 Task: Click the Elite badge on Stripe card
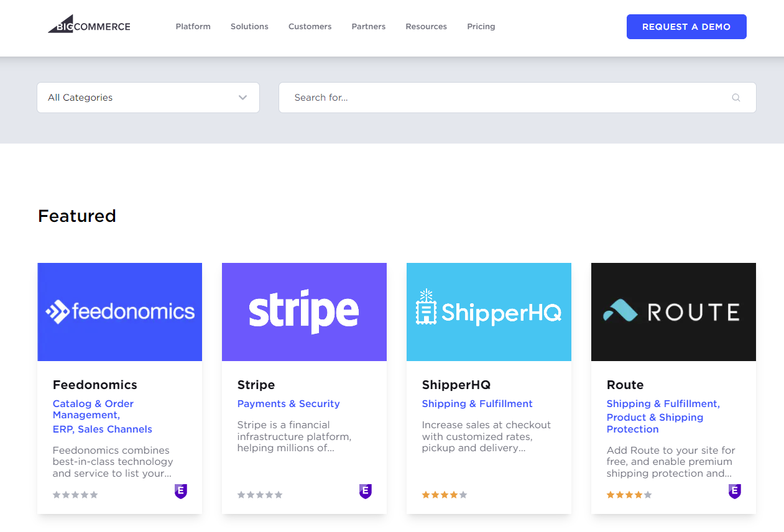click(366, 492)
